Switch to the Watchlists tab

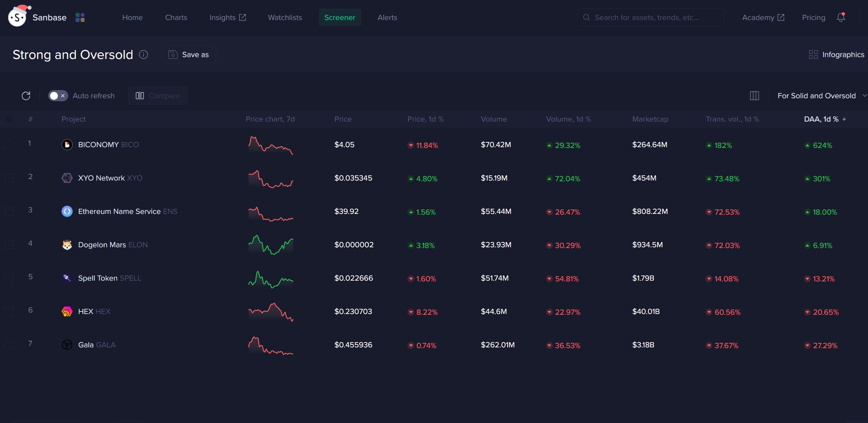(x=285, y=17)
